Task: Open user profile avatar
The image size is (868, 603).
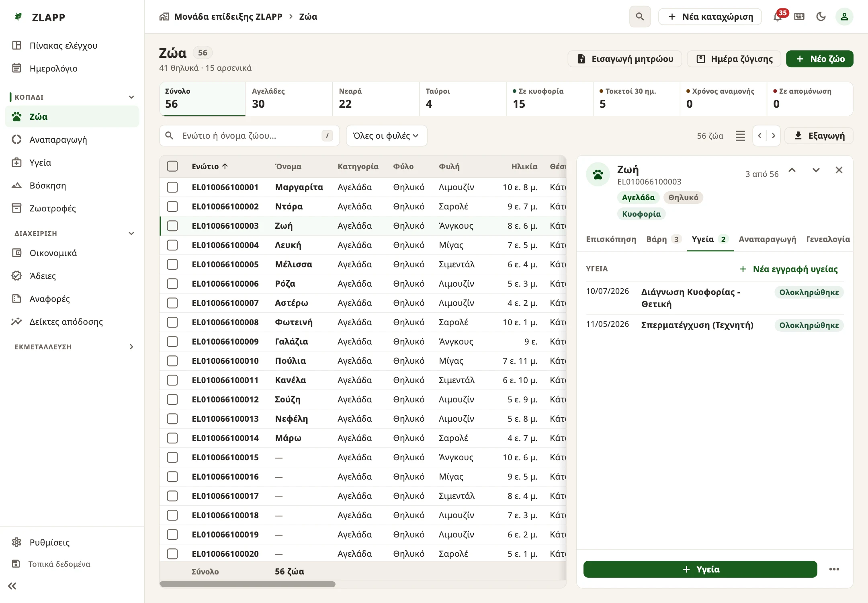Action: pyautogui.click(x=844, y=16)
